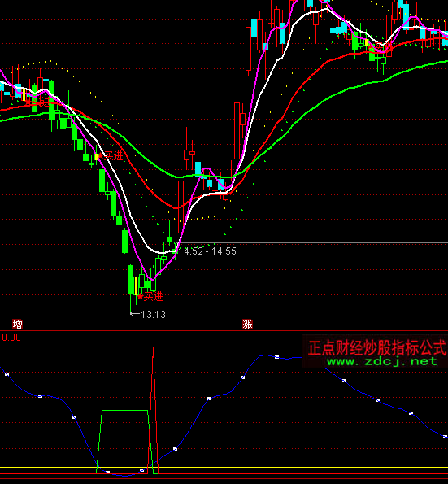The height and width of the screenshot is (484, 448).
Task: Open the www.zdcj.net link
Action: (x=382, y=361)
